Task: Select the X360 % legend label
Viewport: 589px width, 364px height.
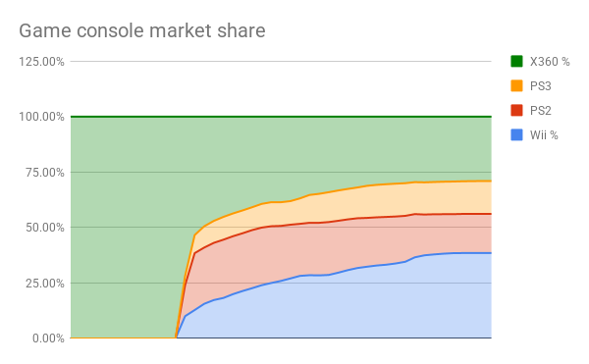Action: pyautogui.click(x=550, y=62)
